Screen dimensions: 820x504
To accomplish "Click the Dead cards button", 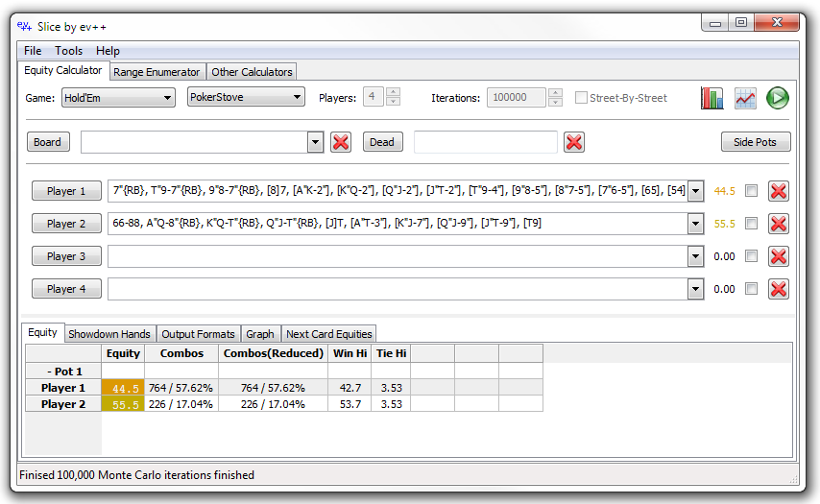I will tap(382, 142).
